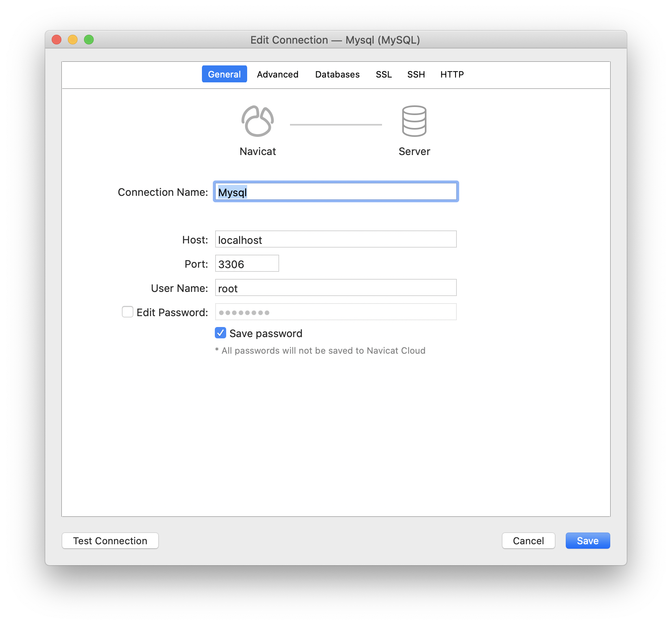Click the User Name label
Image resolution: width=672 pixels, height=625 pixels.
179,288
